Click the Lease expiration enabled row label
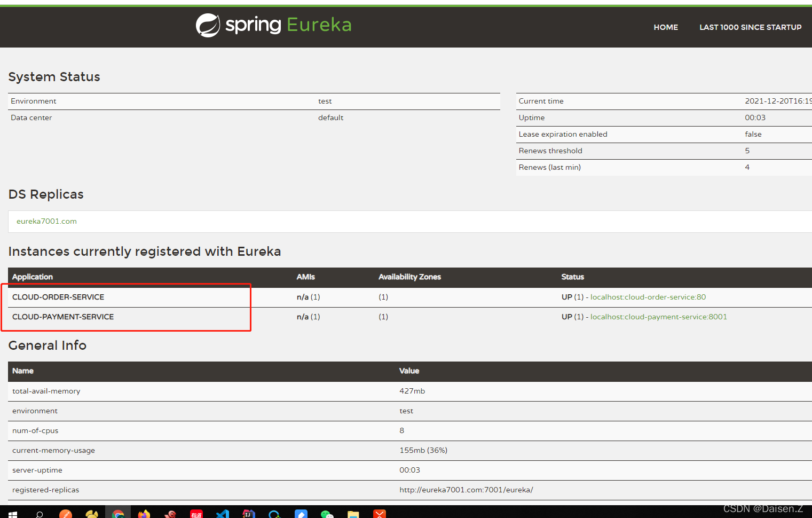The image size is (812, 518). pyautogui.click(x=563, y=134)
